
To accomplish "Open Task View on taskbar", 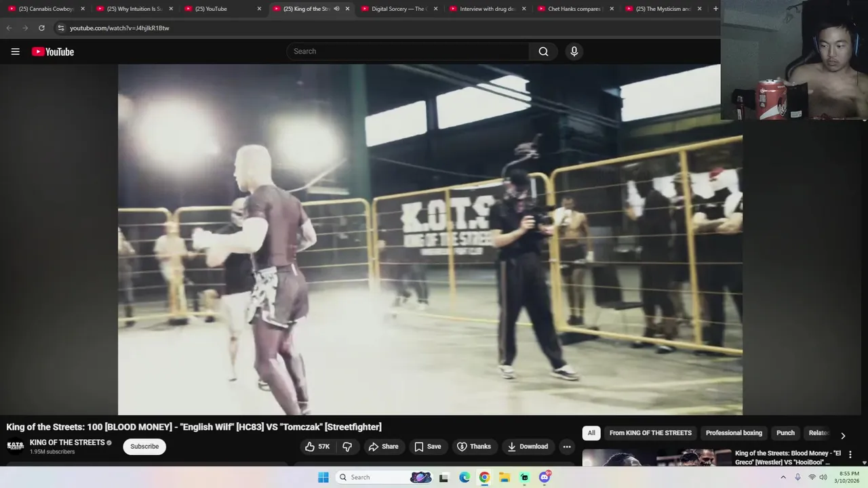I will pyautogui.click(x=443, y=477).
